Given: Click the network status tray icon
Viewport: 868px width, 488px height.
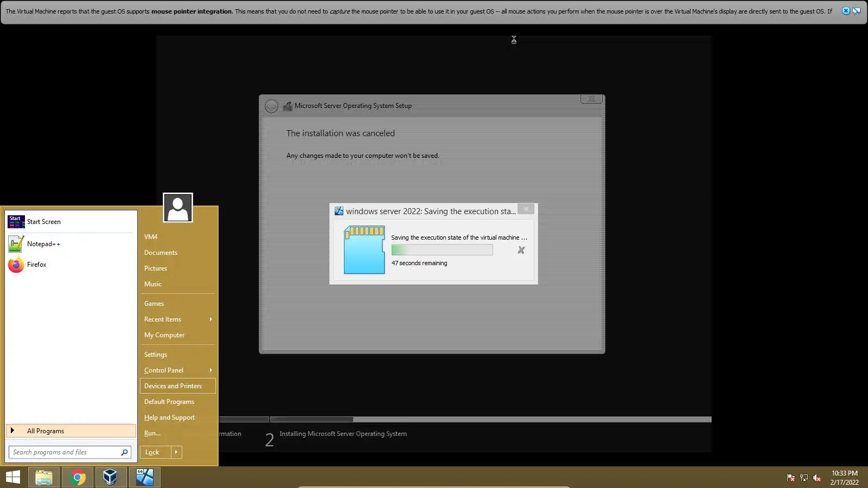Looking at the screenshot, I should pyautogui.click(x=804, y=478).
